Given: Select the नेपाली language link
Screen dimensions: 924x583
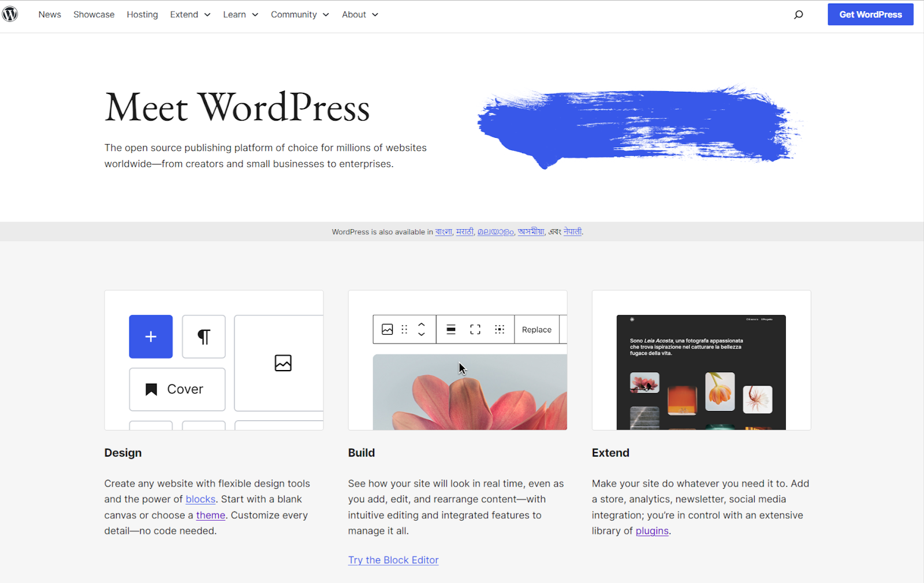Looking at the screenshot, I should click(x=572, y=232).
